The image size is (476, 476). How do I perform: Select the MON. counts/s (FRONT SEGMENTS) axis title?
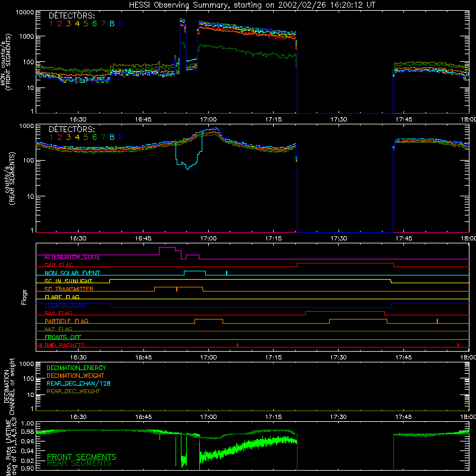(x=5, y=62)
